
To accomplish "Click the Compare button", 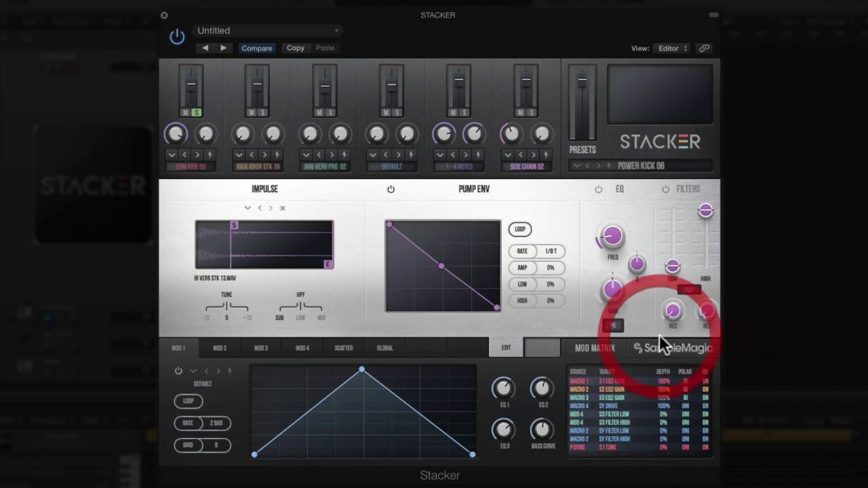I will (257, 48).
